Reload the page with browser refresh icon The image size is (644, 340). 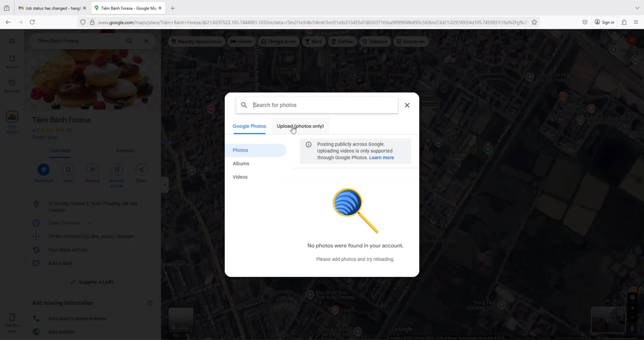point(32,22)
